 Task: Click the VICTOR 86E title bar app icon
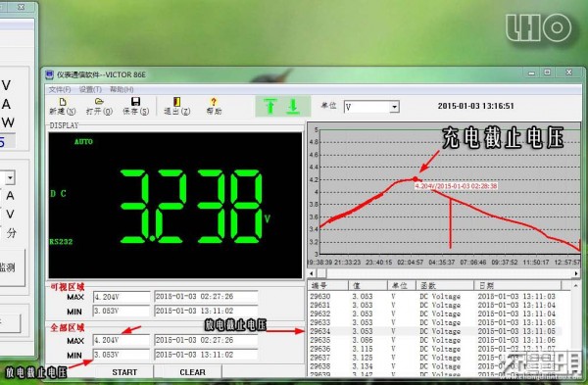(x=50, y=74)
